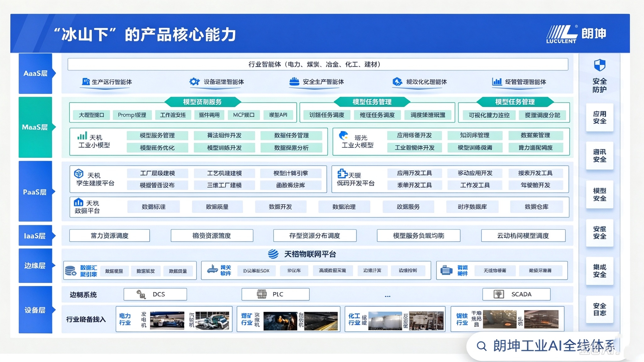Click the 模型服务负载均衡 box

point(419,236)
